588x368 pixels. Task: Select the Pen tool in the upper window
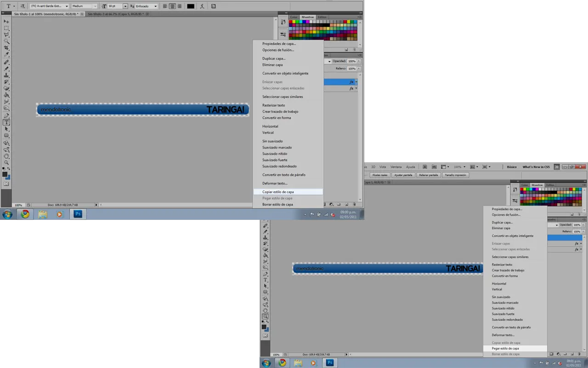pos(6,116)
